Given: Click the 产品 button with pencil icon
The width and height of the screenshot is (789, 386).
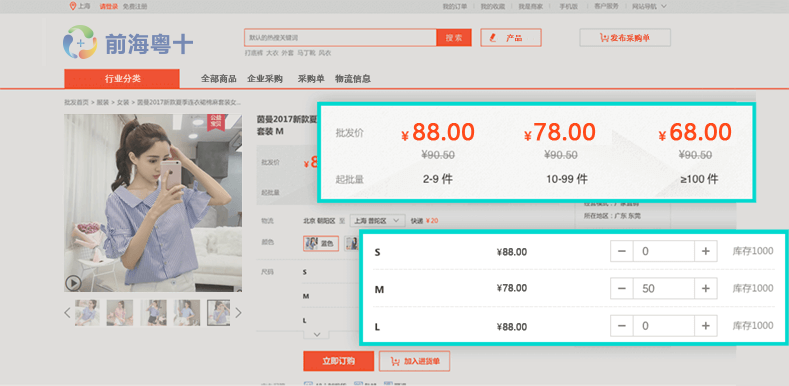Looking at the screenshot, I should pos(511,38).
